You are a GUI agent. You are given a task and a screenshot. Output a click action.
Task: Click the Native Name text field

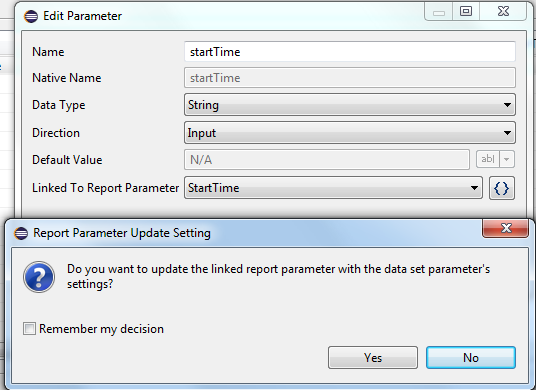click(x=350, y=78)
